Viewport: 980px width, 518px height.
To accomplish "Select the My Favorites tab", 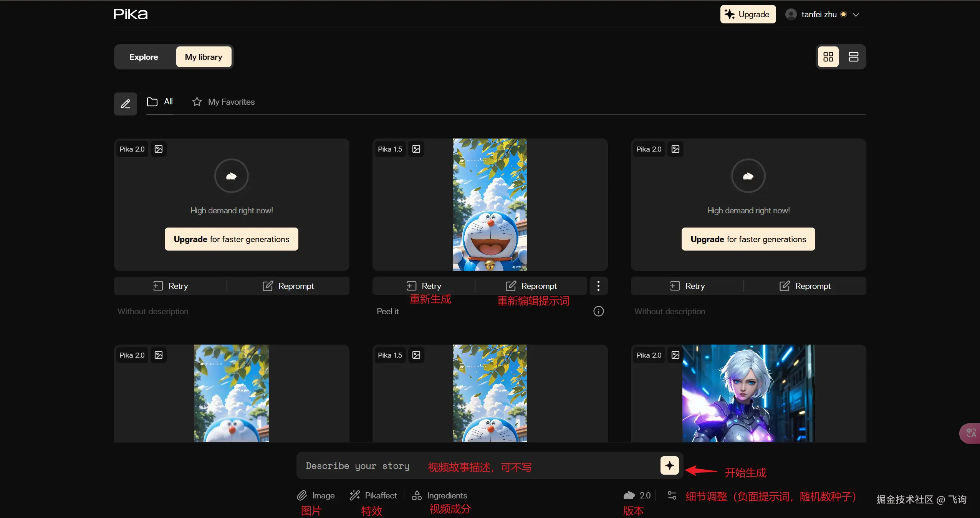I will point(223,102).
